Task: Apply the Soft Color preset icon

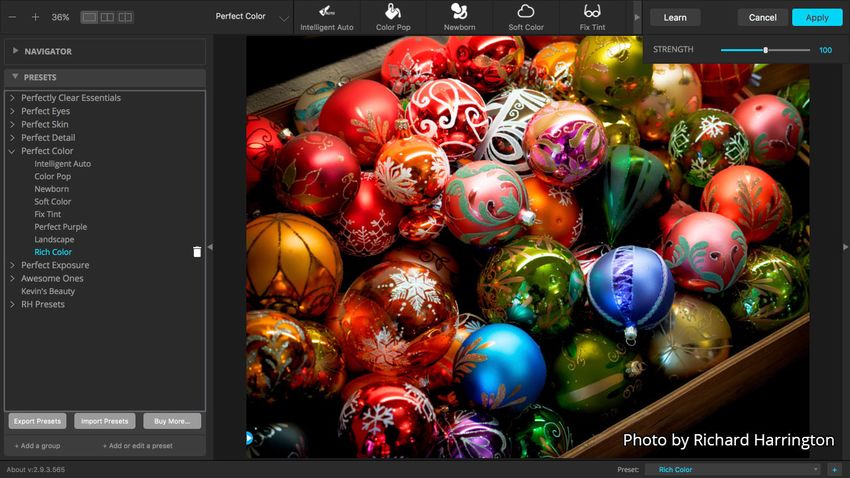Action: [526, 17]
